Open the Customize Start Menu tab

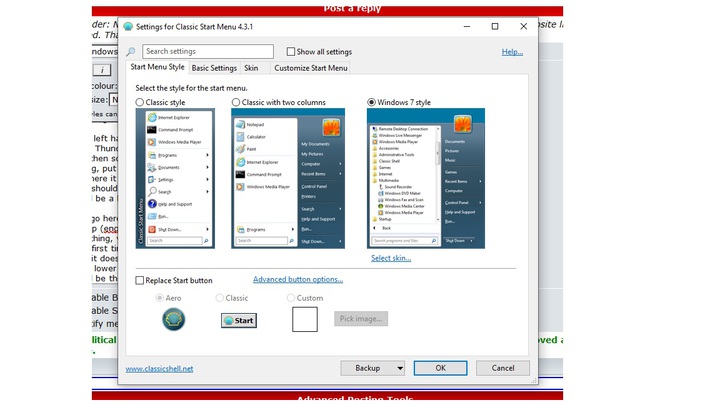[x=310, y=68]
